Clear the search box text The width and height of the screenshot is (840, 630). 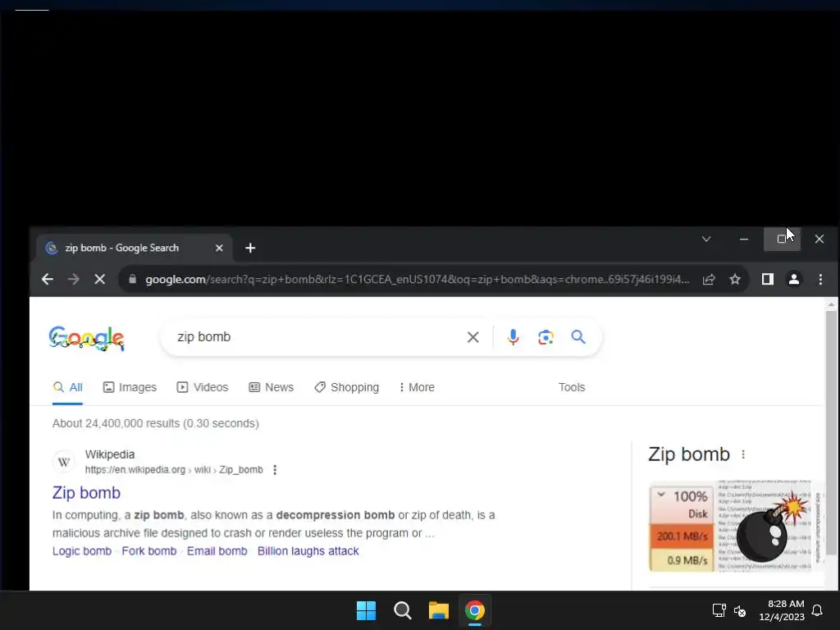click(x=472, y=337)
